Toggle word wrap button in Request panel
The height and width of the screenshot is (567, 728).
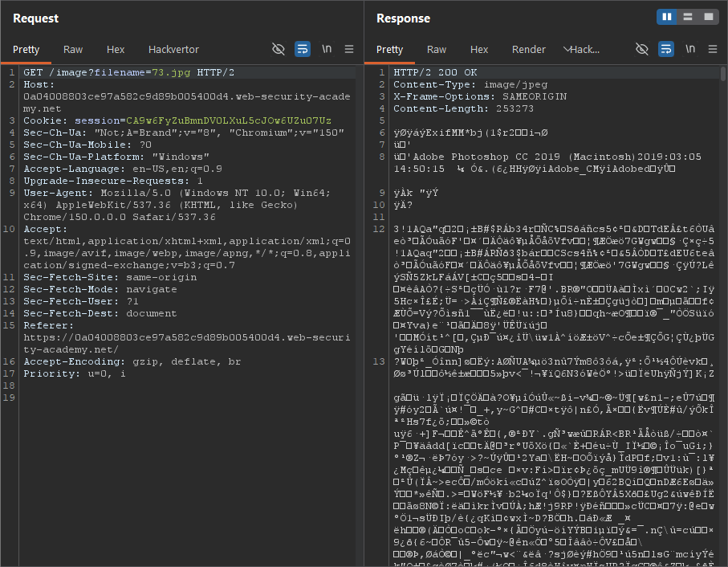click(x=303, y=49)
